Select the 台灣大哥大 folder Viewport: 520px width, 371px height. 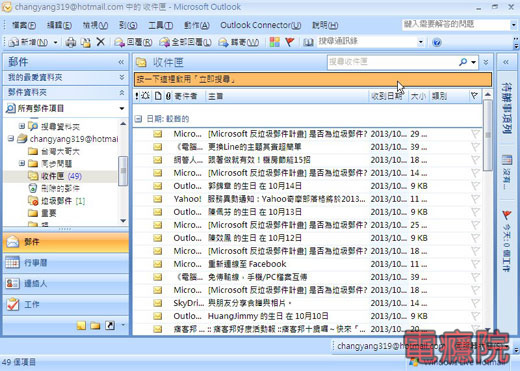click(x=60, y=151)
